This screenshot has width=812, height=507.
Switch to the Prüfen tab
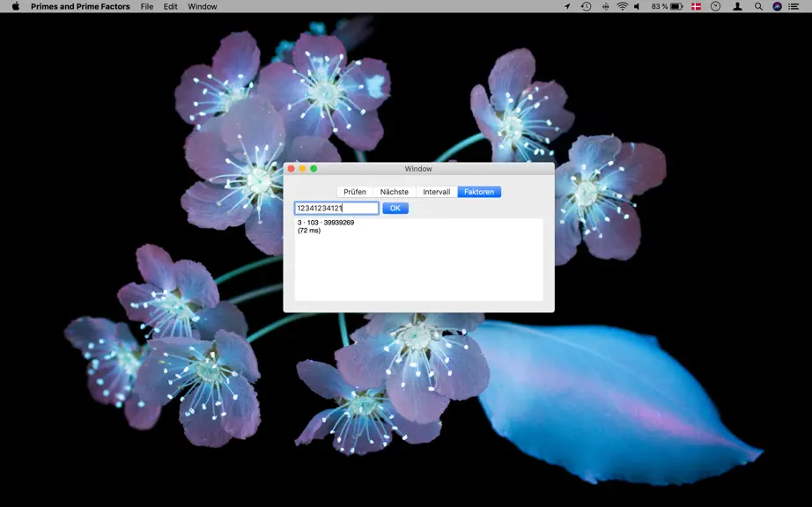355,192
